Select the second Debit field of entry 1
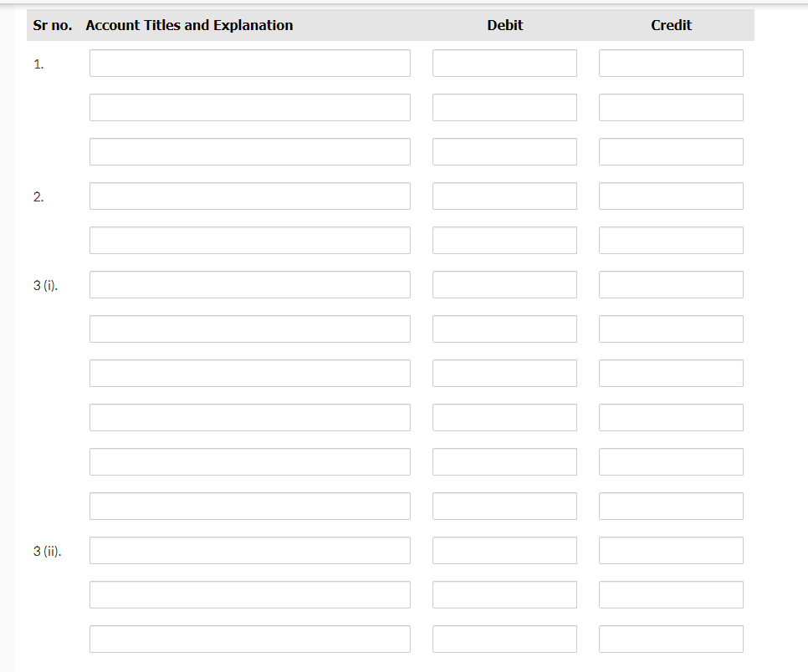The width and height of the screenshot is (808, 672). [x=504, y=108]
